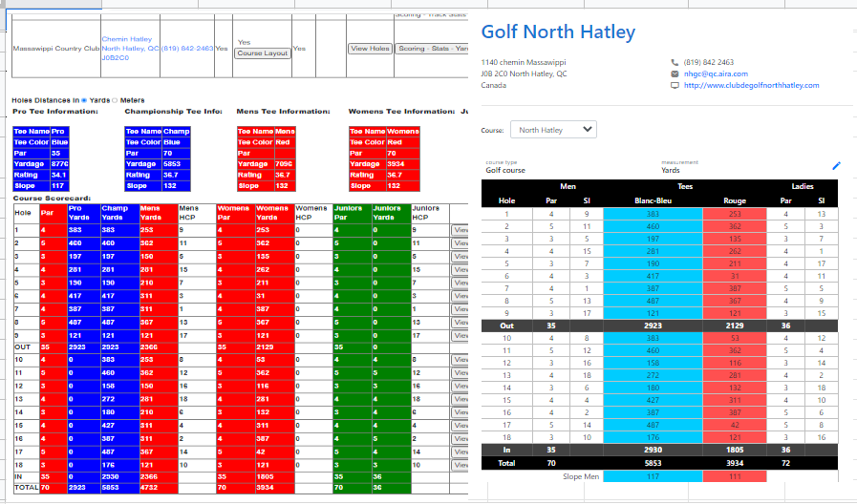Viewport: 857px width, 504px height.
Task: Click the Course Scorecard heading
Action: (52, 199)
